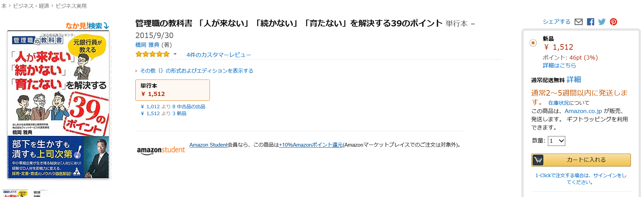
Task: View 8 中古品の出品 offers
Action: [x=189, y=107]
